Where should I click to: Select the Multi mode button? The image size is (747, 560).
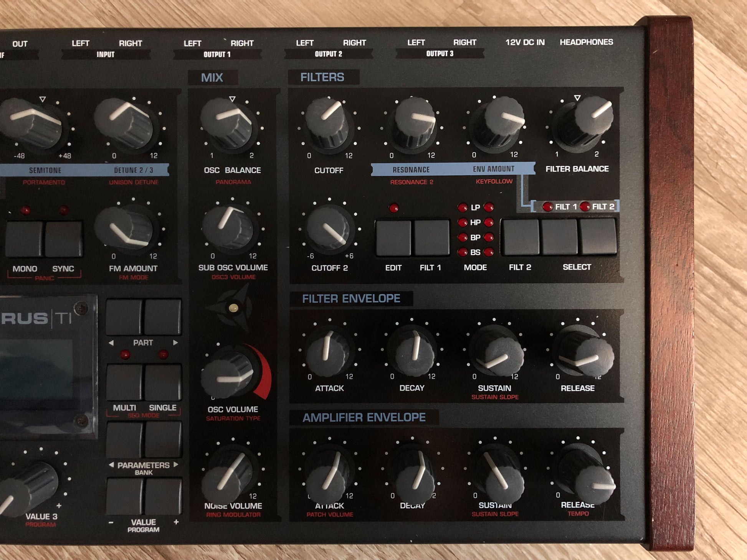click(x=124, y=382)
